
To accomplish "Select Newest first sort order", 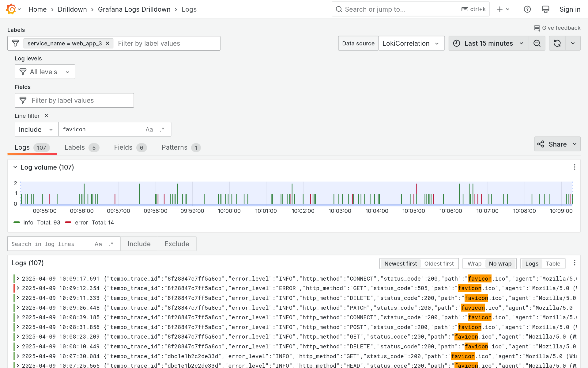I will [401, 264].
